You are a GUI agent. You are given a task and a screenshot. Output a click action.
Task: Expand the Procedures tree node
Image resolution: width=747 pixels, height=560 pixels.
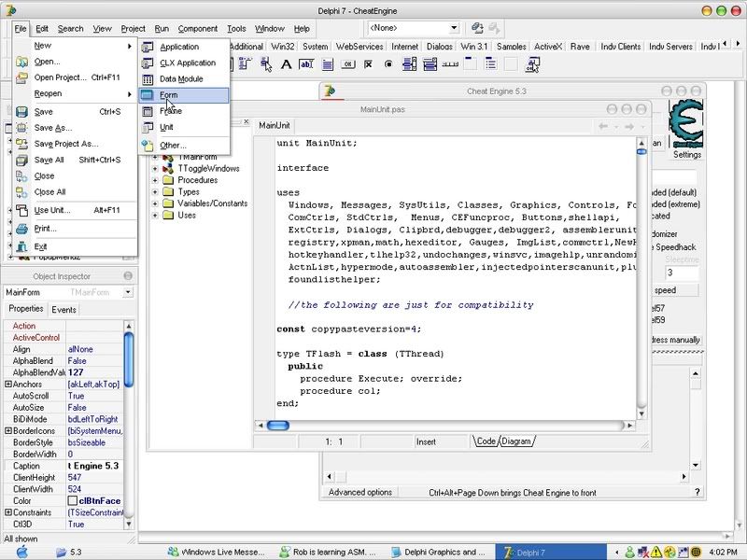(x=155, y=180)
